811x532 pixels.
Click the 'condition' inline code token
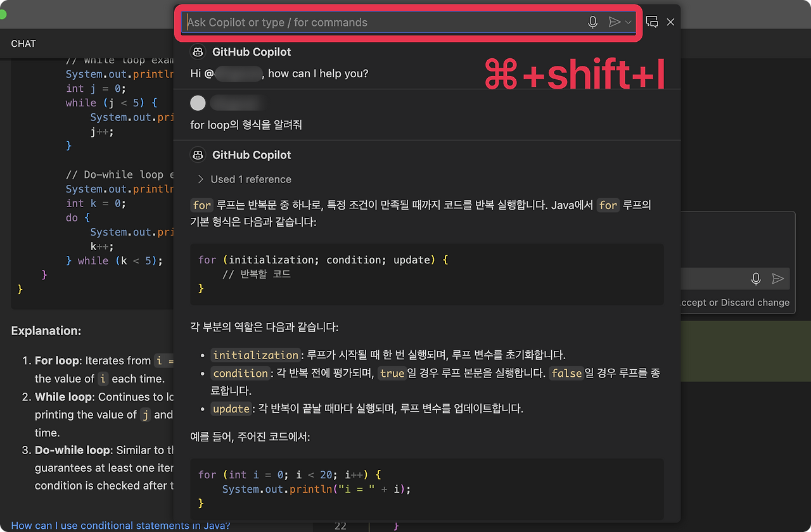tap(240, 373)
